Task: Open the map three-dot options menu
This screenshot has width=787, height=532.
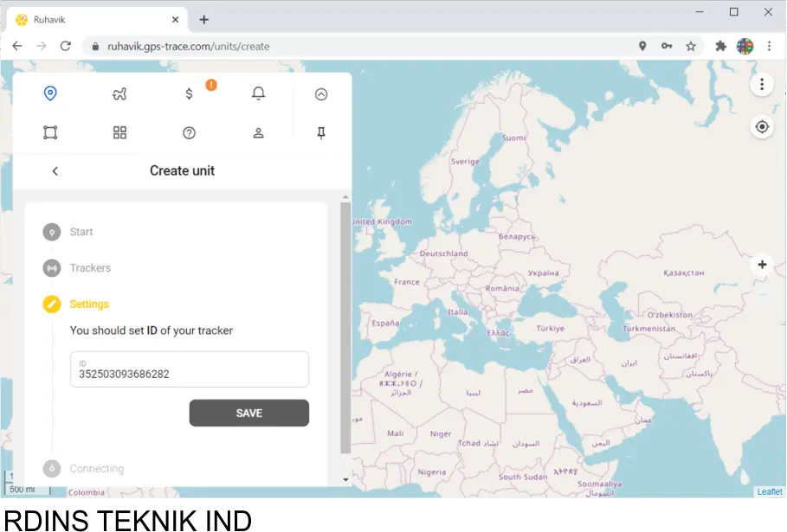Action: point(762,84)
